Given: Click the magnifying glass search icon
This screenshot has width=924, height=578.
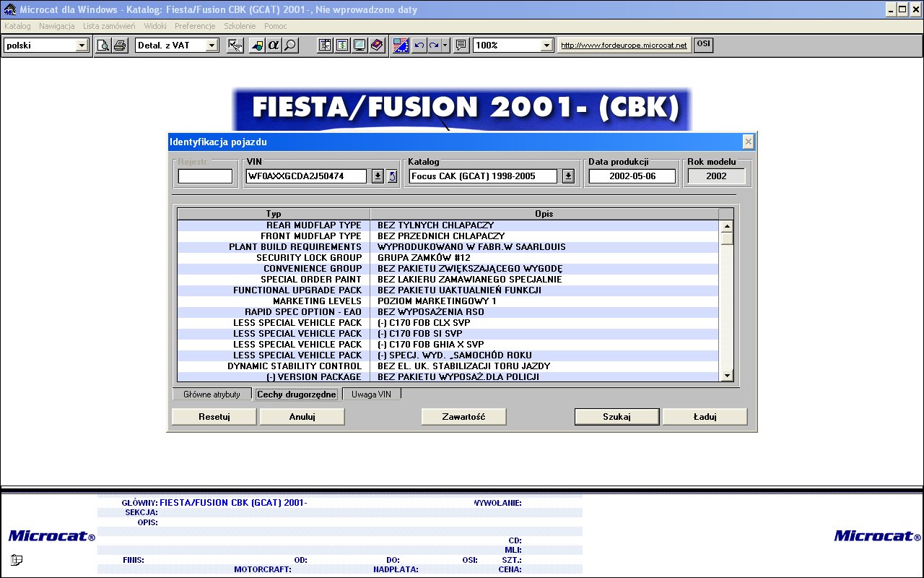Looking at the screenshot, I should (x=289, y=46).
